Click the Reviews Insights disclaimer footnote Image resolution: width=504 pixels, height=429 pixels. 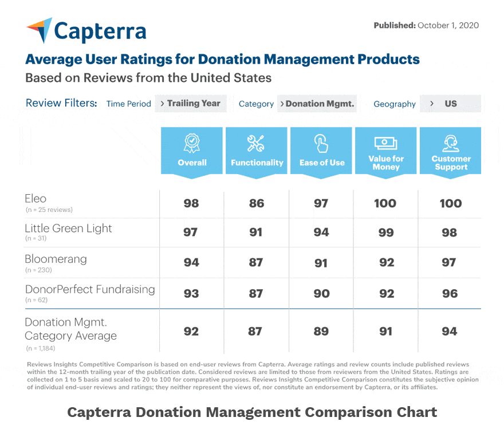[253, 376]
